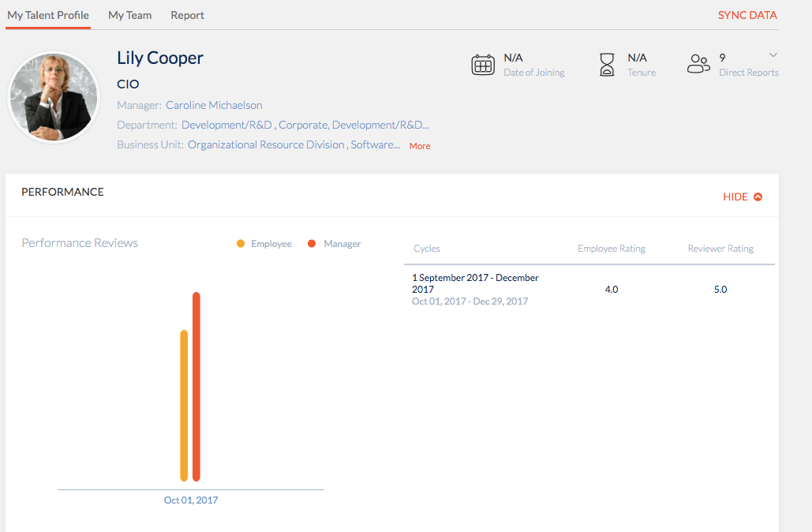Click the Date of Joining calendar icon
812x532 pixels.
483,65
